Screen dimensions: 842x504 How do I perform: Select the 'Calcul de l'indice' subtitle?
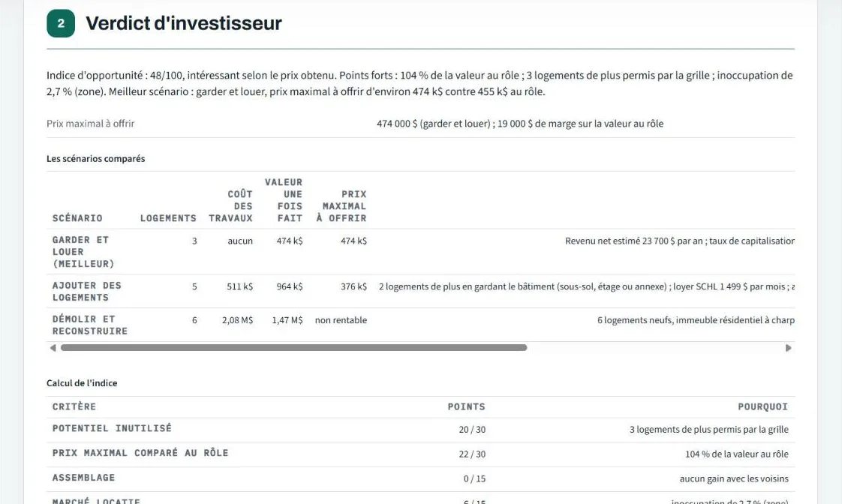pyautogui.click(x=82, y=382)
